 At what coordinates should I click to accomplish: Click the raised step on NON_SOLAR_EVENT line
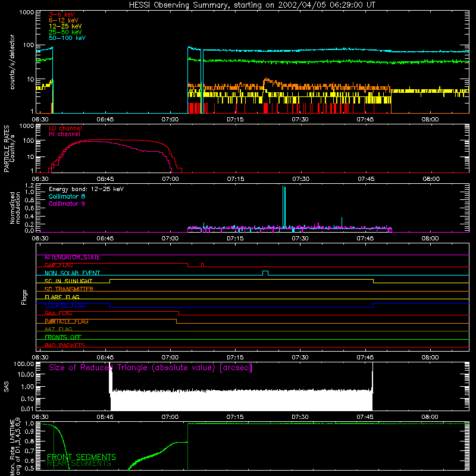click(x=265, y=272)
